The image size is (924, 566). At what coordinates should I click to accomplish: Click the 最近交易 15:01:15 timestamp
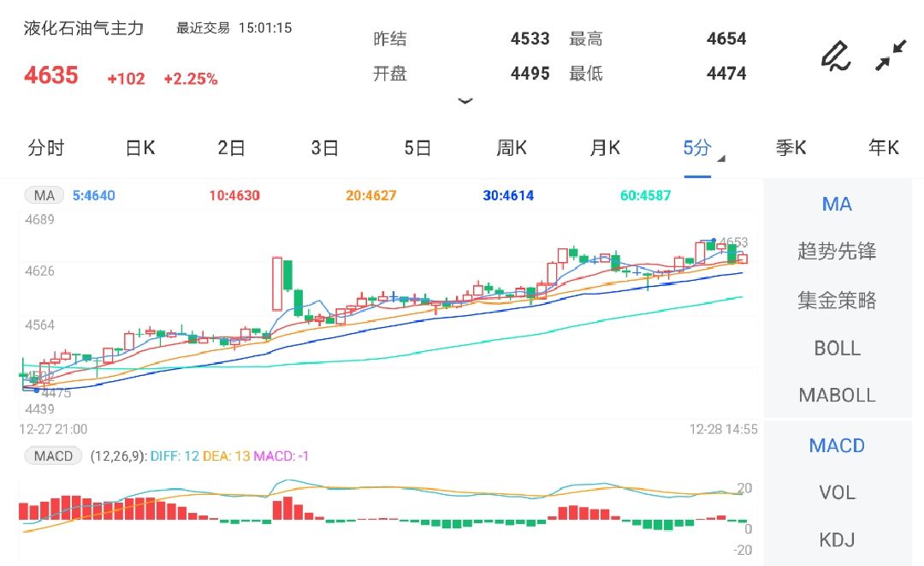coord(234,27)
